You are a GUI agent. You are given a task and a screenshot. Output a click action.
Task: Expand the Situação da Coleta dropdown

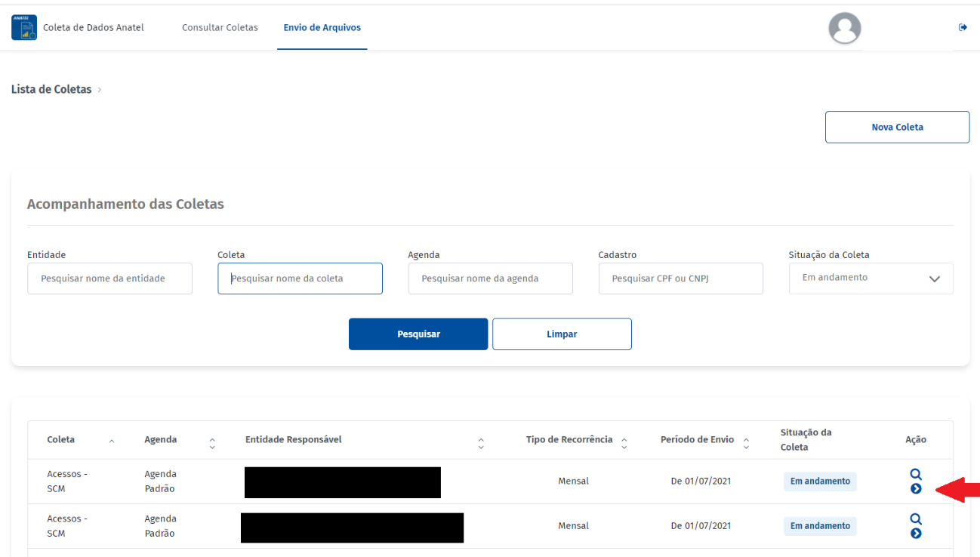871,278
